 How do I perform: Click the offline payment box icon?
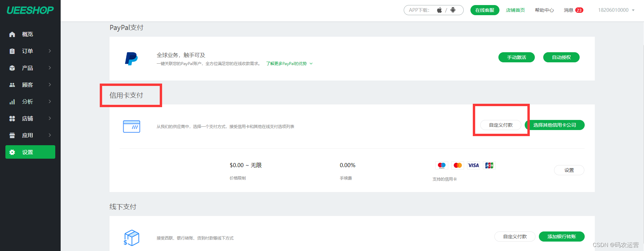[x=131, y=238]
